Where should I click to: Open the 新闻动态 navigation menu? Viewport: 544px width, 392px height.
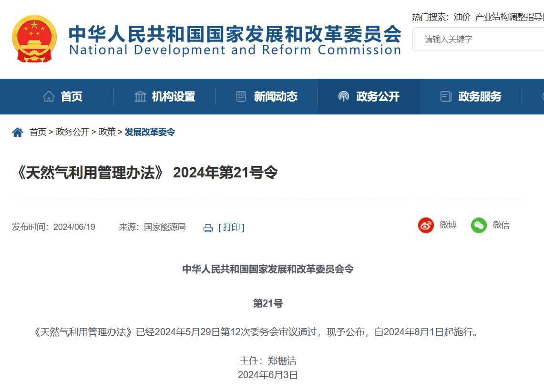pyautogui.click(x=276, y=96)
